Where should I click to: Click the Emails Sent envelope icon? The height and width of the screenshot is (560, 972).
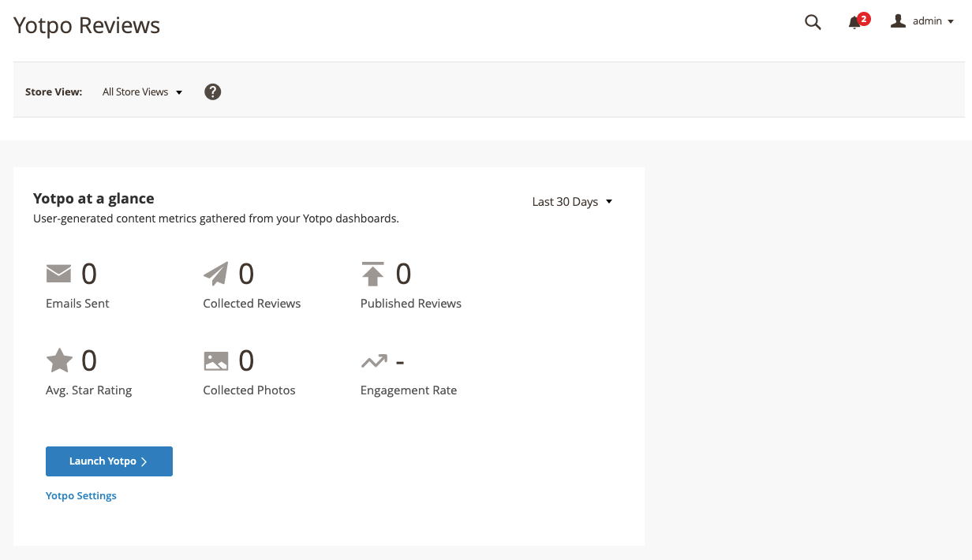(x=58, y=274)
